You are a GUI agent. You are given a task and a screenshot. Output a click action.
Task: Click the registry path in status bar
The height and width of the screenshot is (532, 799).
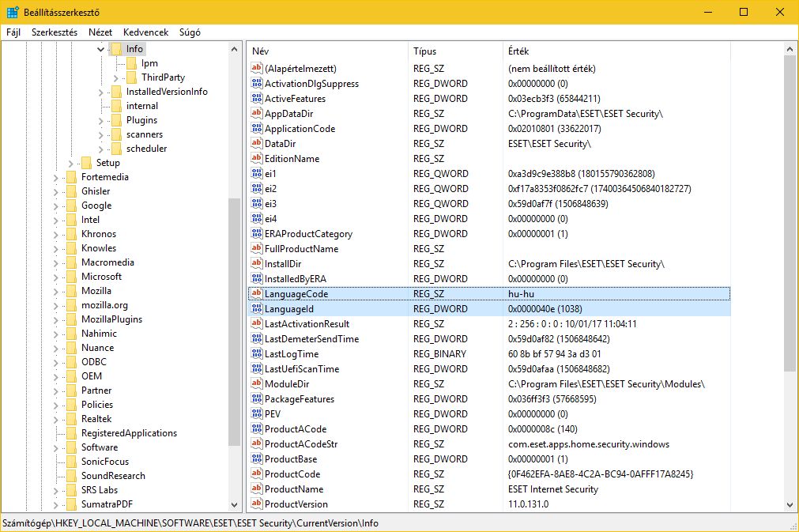(190, 523)
